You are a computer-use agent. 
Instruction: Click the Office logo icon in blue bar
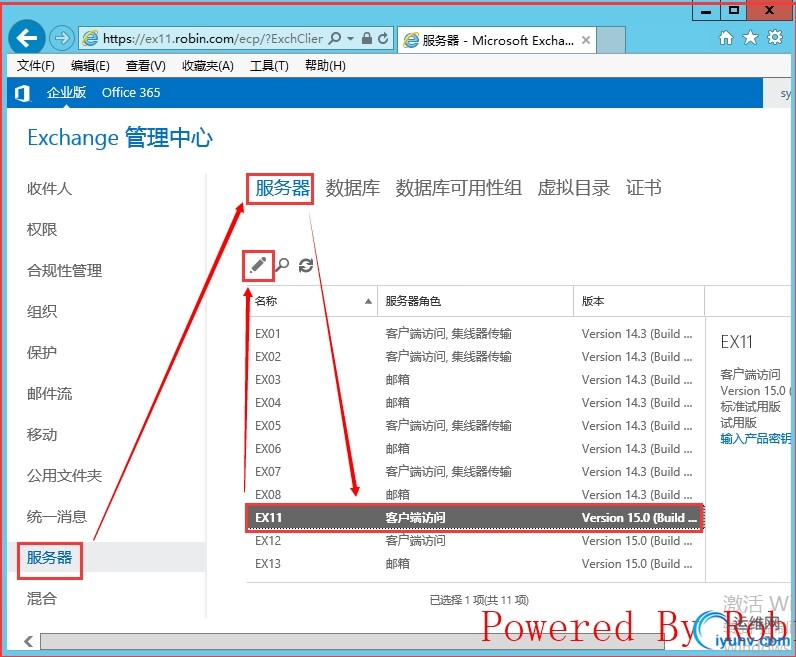tap(22, 93)
